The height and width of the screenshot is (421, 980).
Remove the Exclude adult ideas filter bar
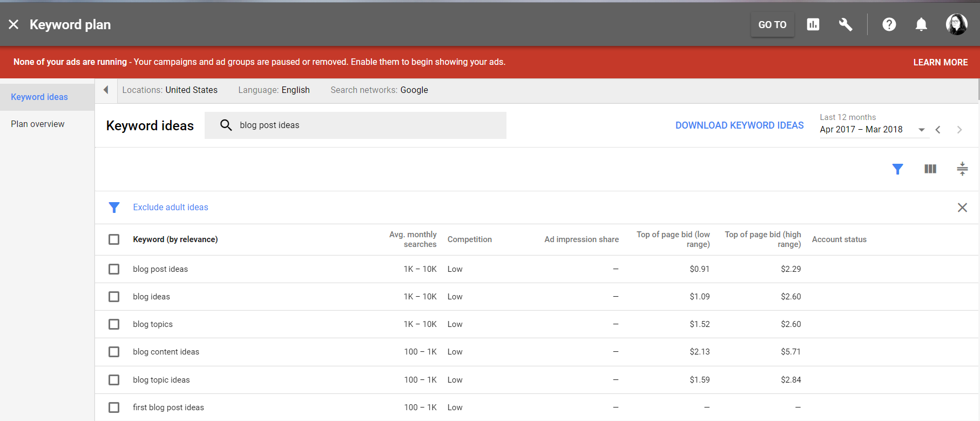click(962, 208)
